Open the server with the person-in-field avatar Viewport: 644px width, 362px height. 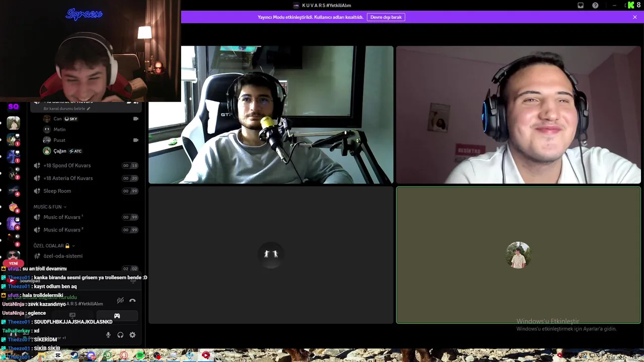pyautogui.click(x=14, y=123)
